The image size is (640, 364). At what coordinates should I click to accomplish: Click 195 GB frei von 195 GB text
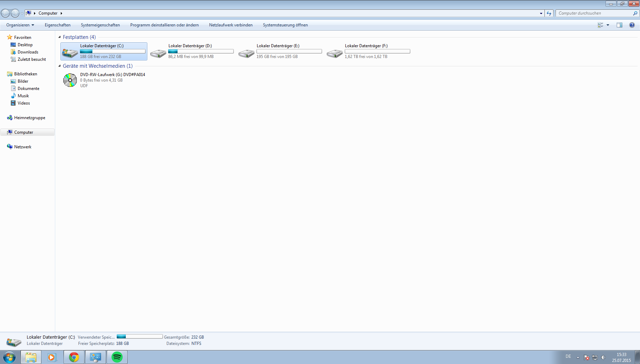pyautogui.click(x=277, y=57)
